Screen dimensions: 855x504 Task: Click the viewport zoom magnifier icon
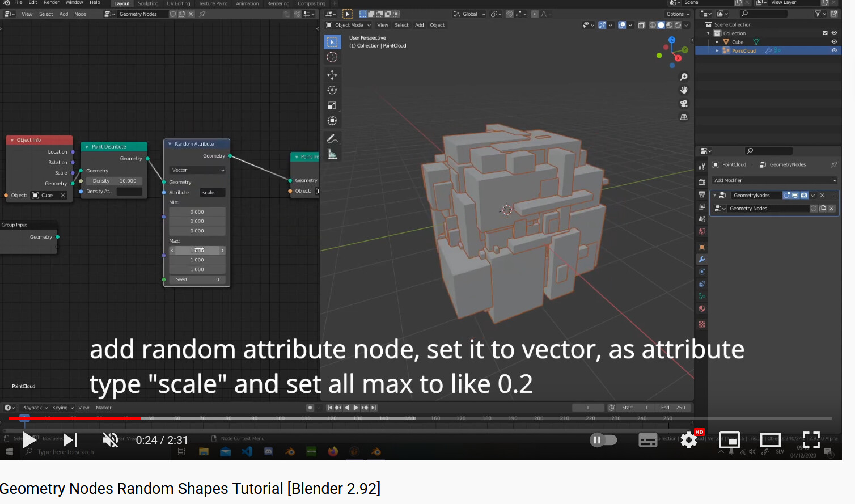click(684, 77)
